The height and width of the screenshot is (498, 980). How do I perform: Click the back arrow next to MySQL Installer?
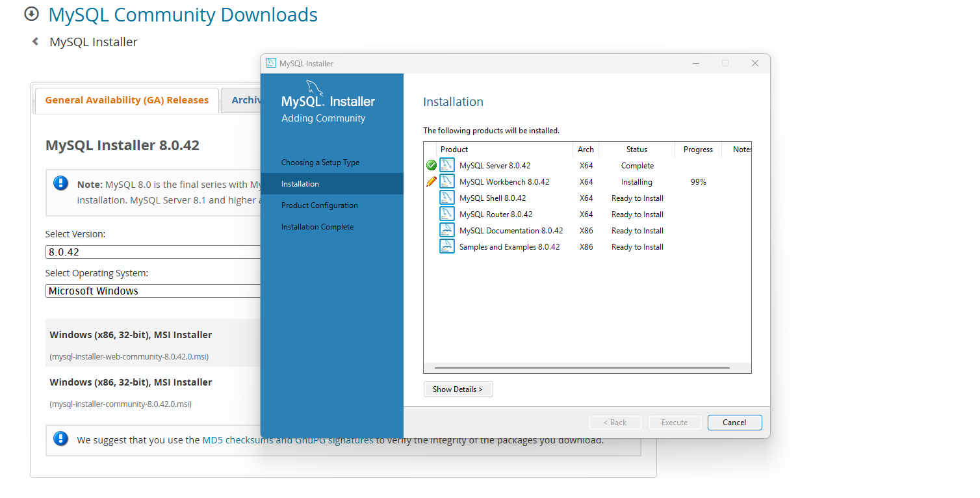(35, 42)
